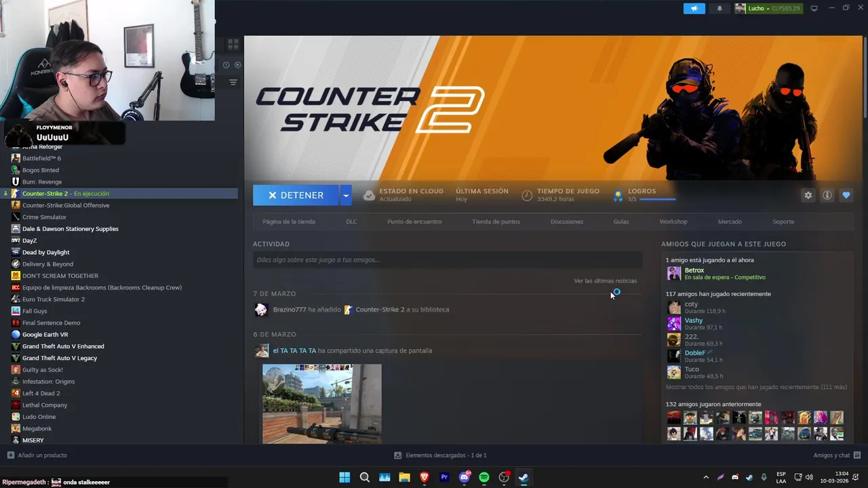Toggle ready-to-play filter icon in library

[237, 65]
